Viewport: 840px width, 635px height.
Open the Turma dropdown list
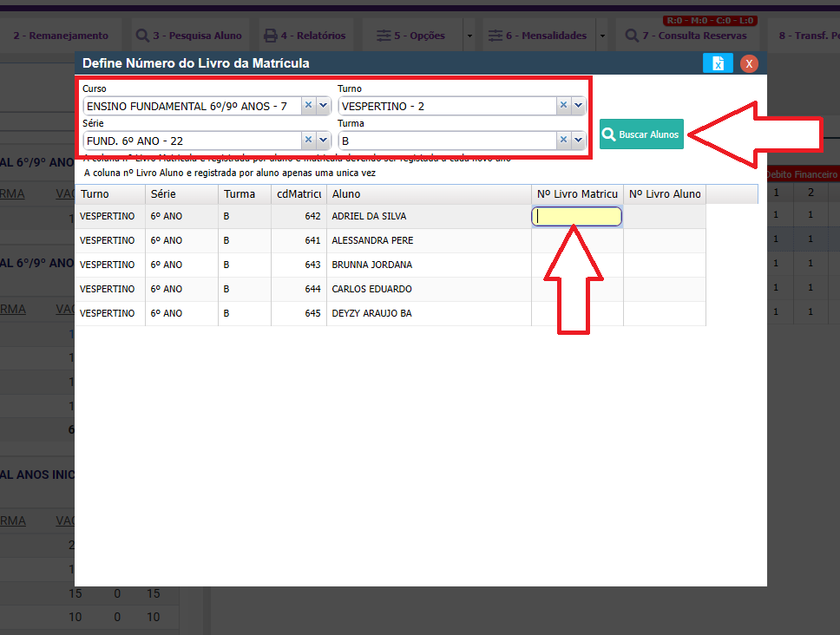click(579, 140)
